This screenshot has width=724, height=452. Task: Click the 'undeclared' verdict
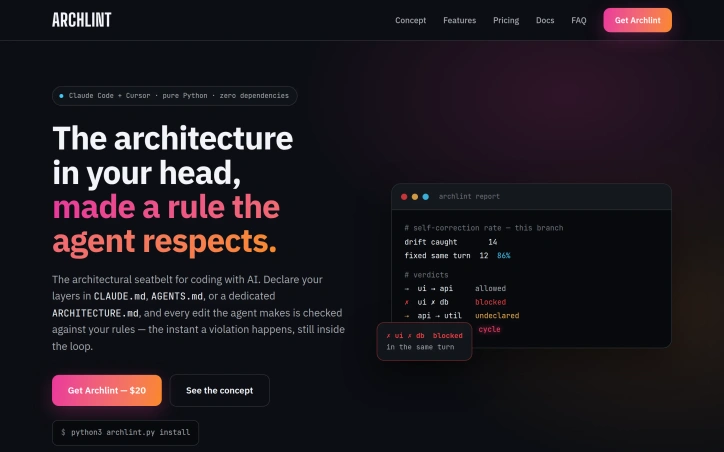pos(497,316)
